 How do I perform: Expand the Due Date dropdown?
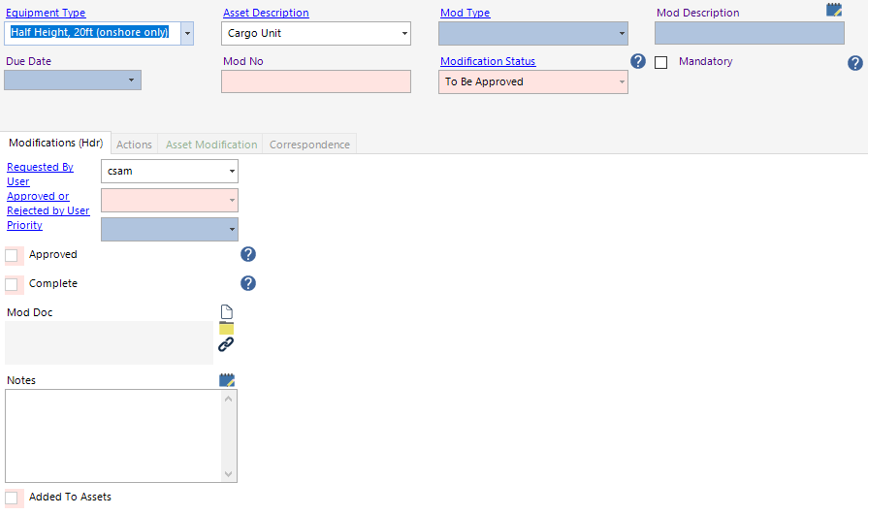tap(131, 81)
